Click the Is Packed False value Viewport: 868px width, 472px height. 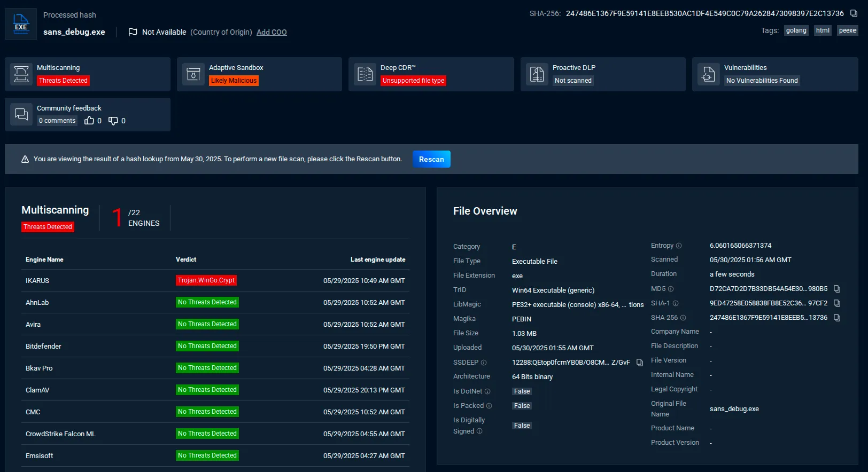[x=522, y=406]
